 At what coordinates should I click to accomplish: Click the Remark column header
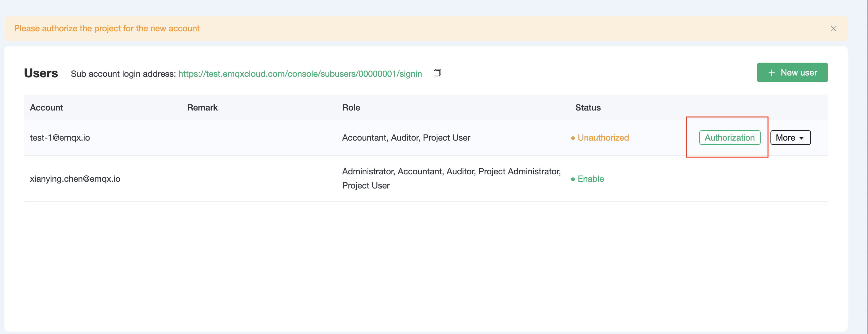[202, 108]
